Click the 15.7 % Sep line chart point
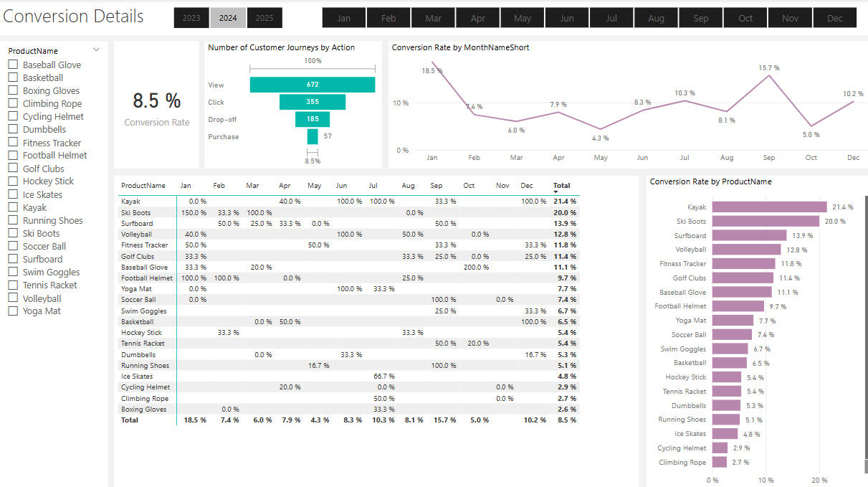868x487 pixels. (x=768, y=75)
